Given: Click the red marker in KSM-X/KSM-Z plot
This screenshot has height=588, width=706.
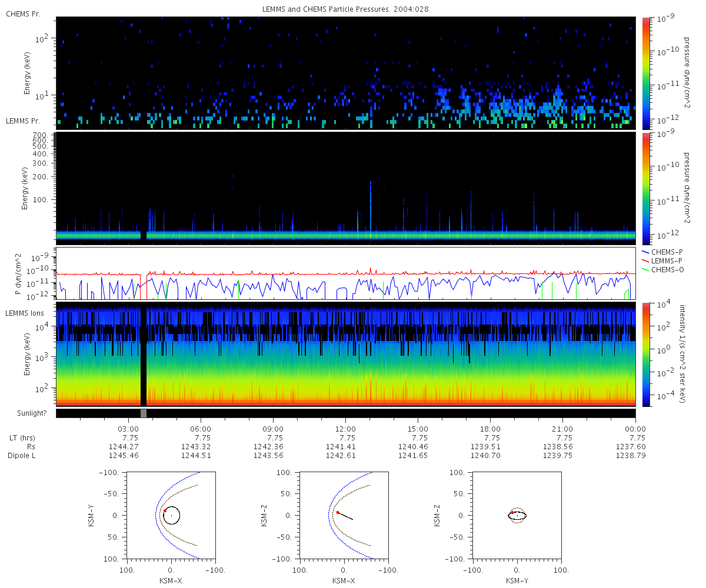Looking at the screenshot, I should coord(337,513).
